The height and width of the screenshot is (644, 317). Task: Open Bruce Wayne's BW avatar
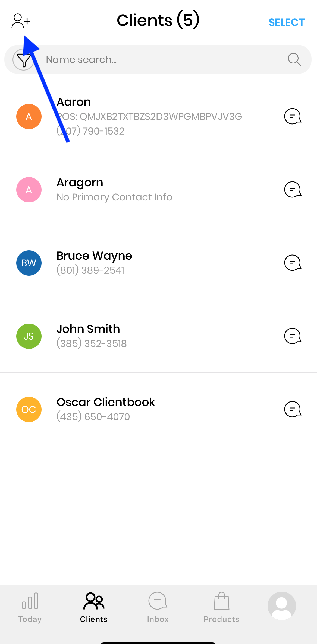(x=29, y=263)
